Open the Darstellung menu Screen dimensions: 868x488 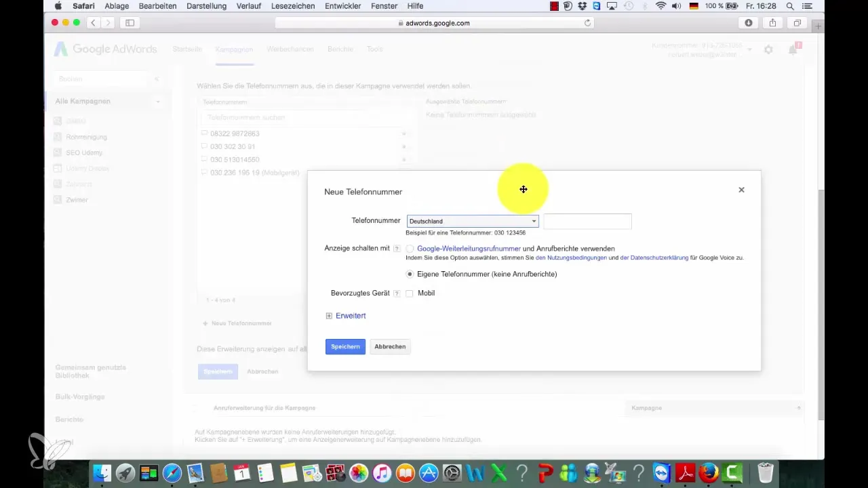(x=206, y=6)
